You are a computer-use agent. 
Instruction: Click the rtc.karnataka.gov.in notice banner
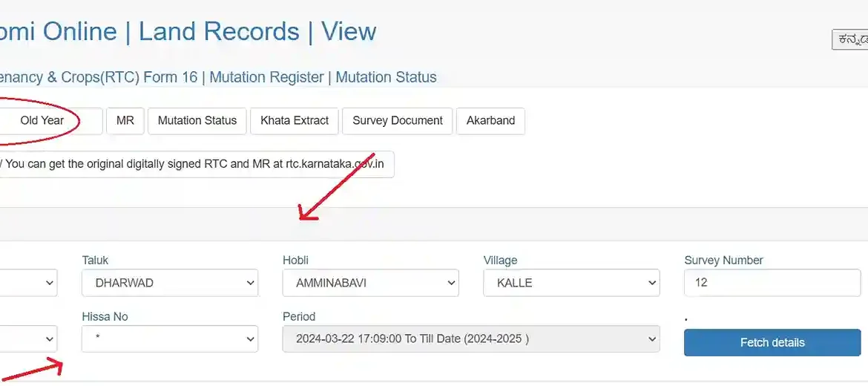(194, 165)
